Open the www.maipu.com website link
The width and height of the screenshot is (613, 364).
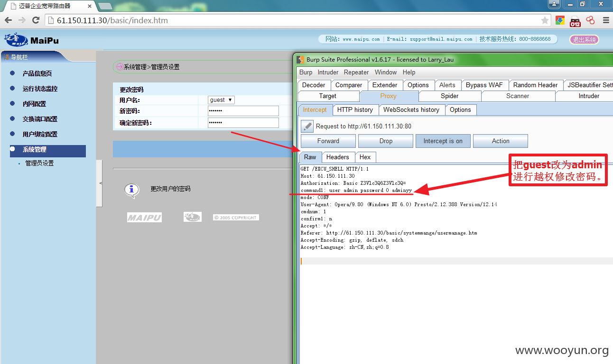(x=361, y=39)
